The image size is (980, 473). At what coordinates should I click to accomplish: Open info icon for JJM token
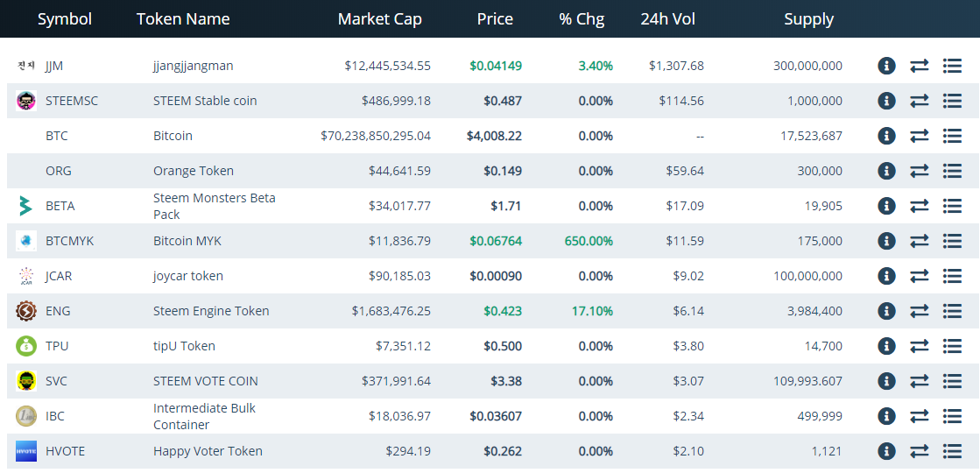click(x=886, y=66)
